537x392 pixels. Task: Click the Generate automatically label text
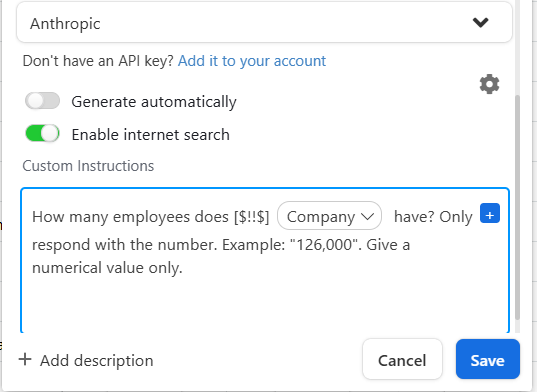click(154, 102)
